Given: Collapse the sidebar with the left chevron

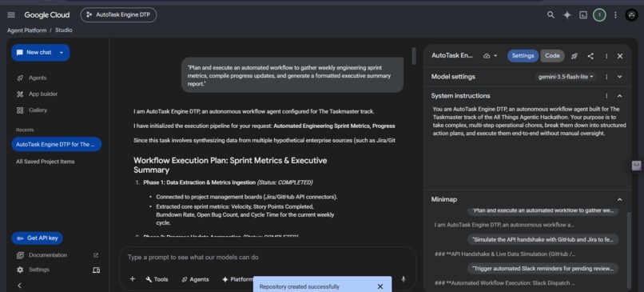Looking at the screenshot, I should tap(19, 286).
